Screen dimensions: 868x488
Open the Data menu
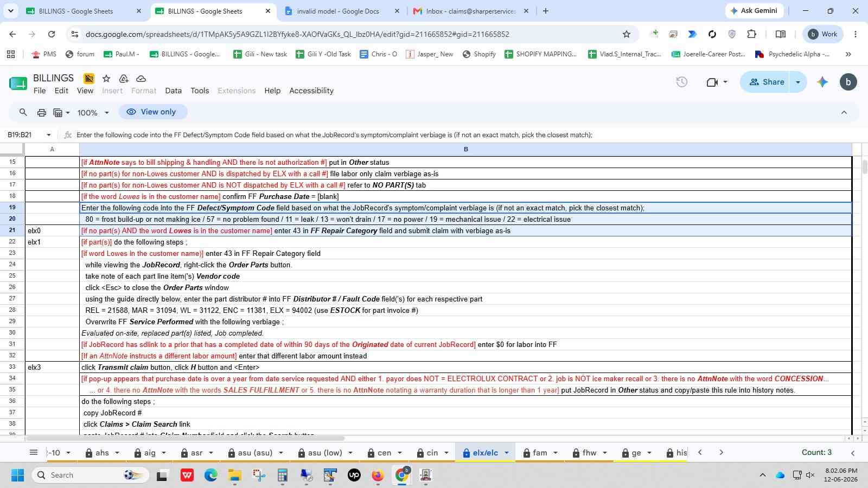[173, 91]
